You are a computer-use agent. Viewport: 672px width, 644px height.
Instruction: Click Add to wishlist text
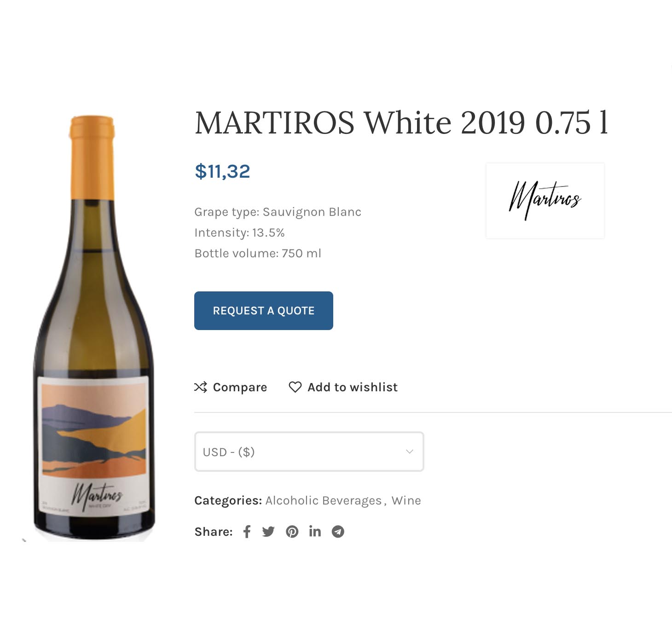click(353, 387)
